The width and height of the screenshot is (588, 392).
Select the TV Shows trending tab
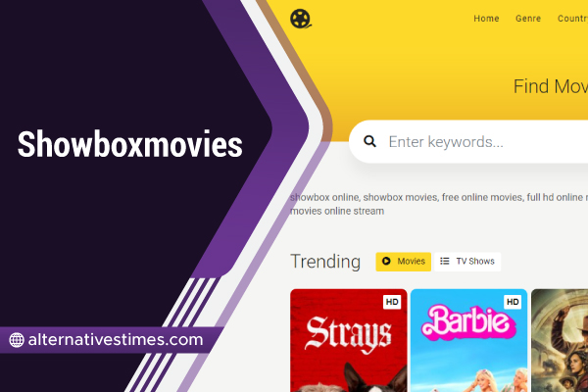pos(467,262)
